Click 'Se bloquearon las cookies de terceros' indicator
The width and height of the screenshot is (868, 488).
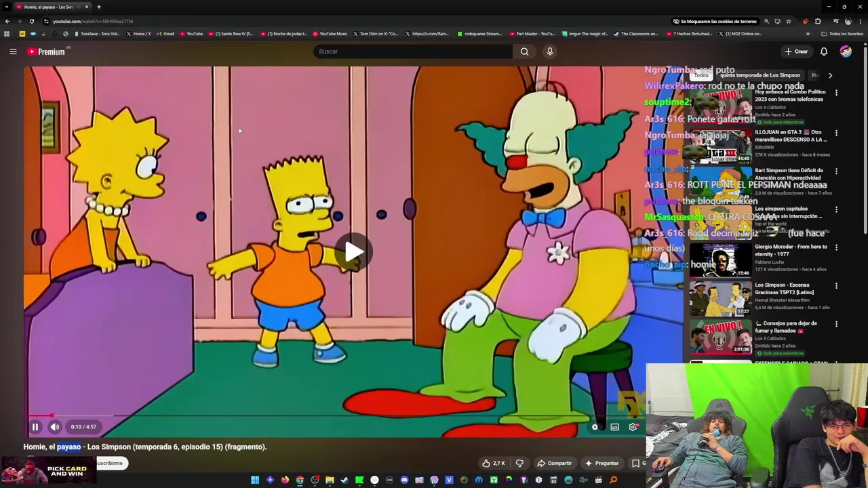click(x=715, y=21)
